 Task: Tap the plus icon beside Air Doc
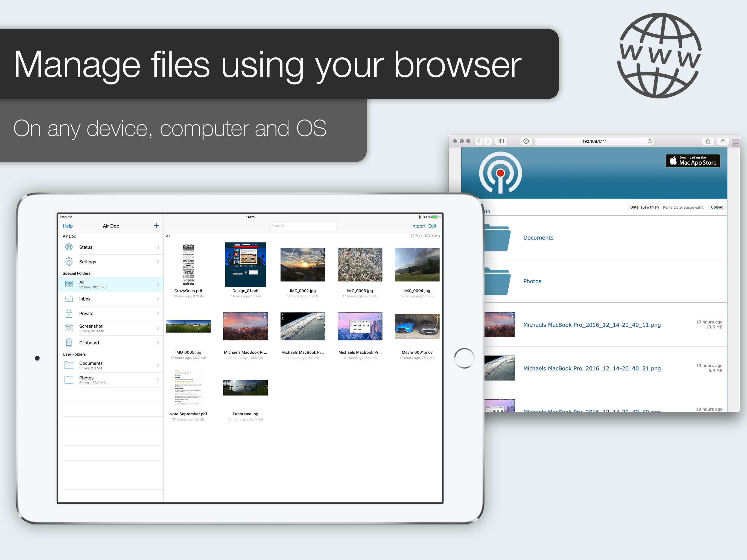click(x=156, y=226)
